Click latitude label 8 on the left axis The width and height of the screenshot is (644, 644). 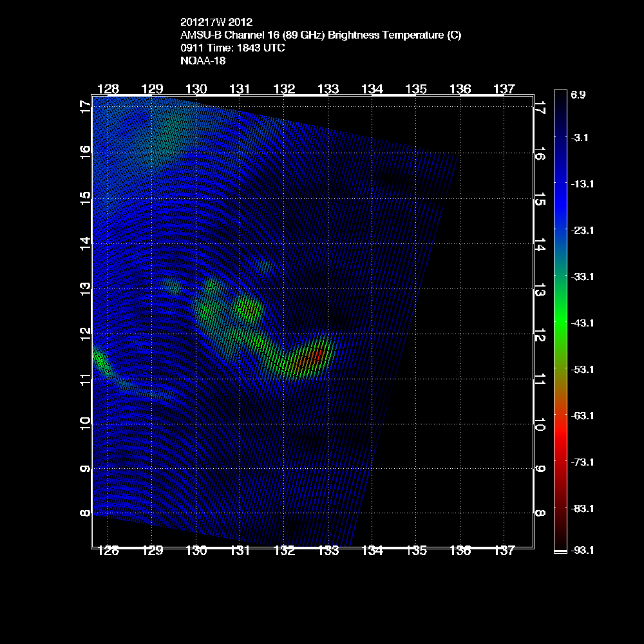tap(86, 513)
